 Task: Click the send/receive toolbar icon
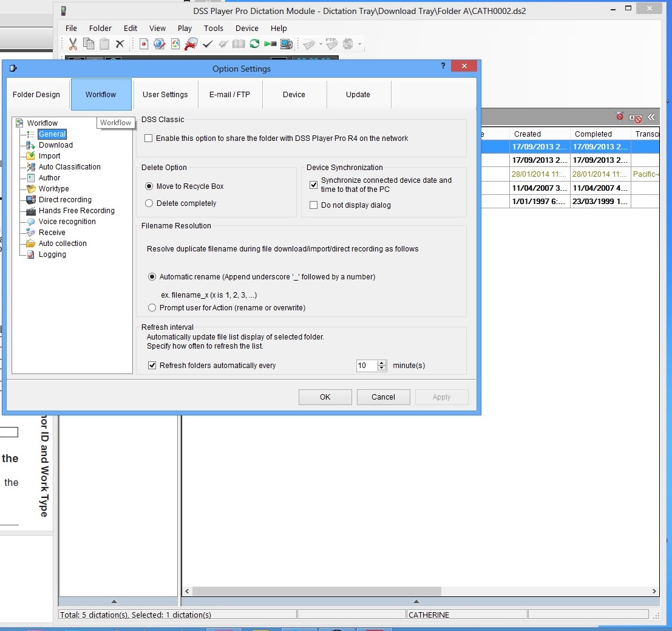[348, 44]
